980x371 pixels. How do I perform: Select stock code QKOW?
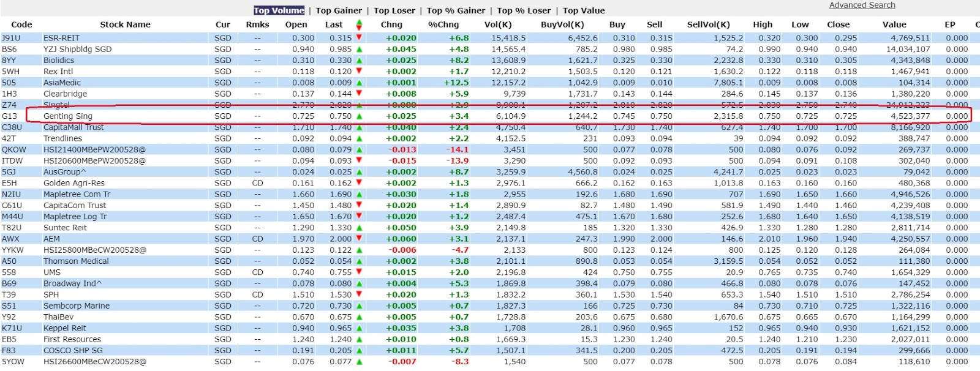click(14, 149)
